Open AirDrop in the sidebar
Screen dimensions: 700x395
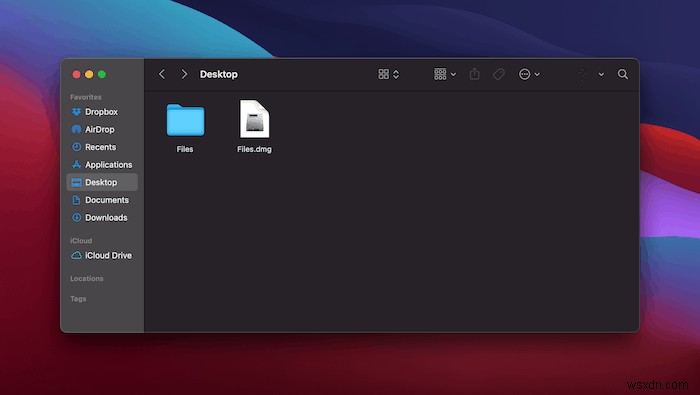pyautogui.click(x=102, y=129)
